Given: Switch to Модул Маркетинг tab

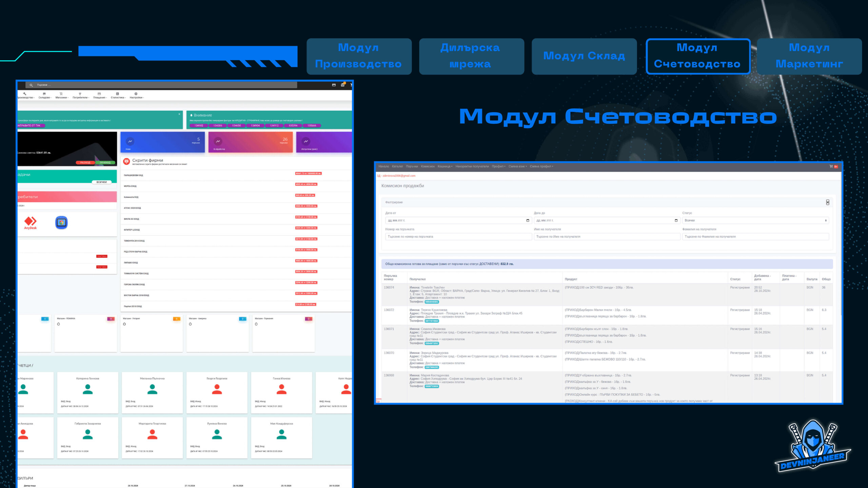Looking at the screenshot, I should (x=809, y=56).
